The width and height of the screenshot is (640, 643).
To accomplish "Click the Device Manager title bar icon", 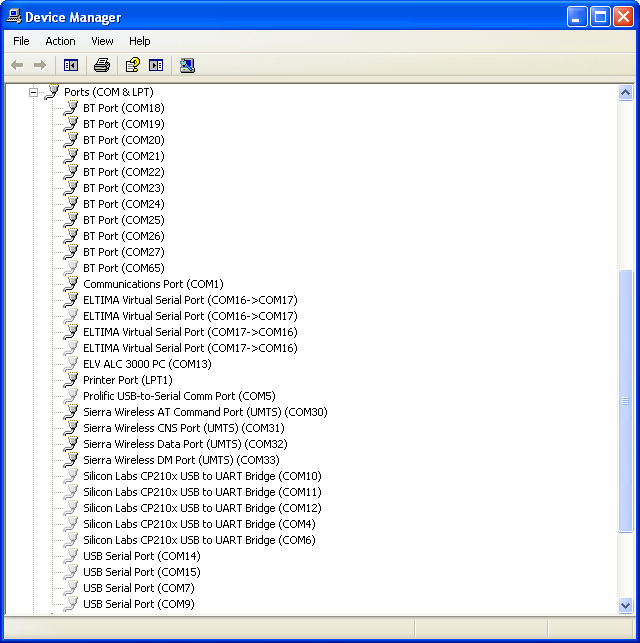I will (x=14, y=17).
